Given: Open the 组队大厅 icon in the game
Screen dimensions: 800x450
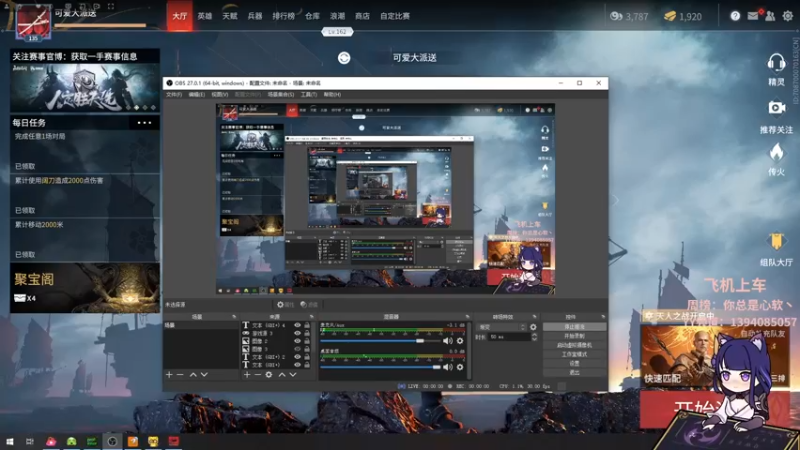Looking at the screenshot, I should coord(776,242).
